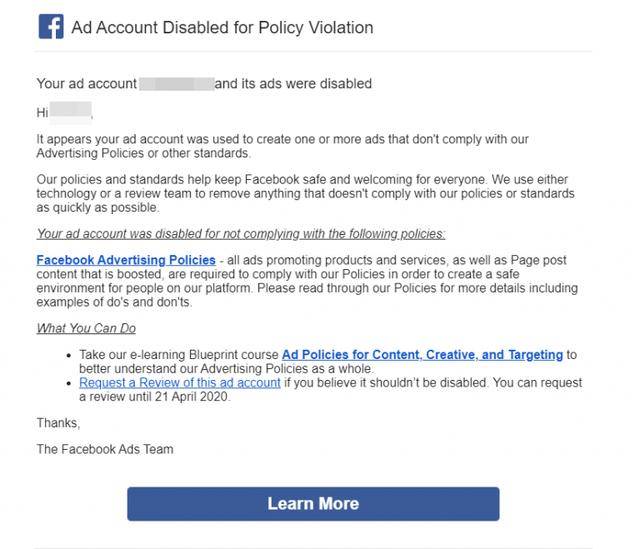Click the blurred ad account number

click(176, 84)
